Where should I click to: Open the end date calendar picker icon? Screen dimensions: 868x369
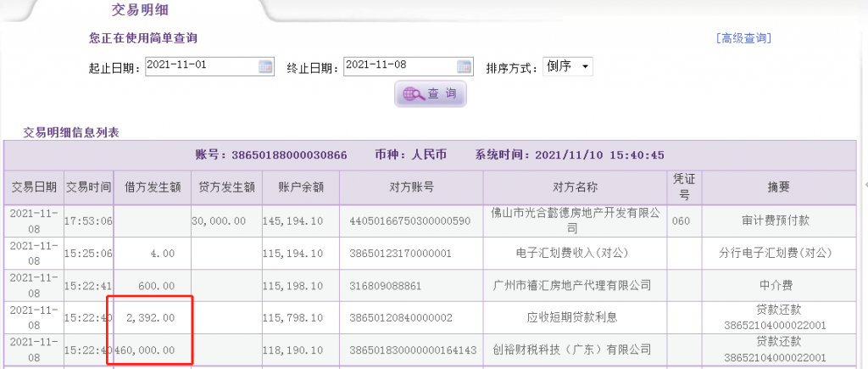coord(464,66)
